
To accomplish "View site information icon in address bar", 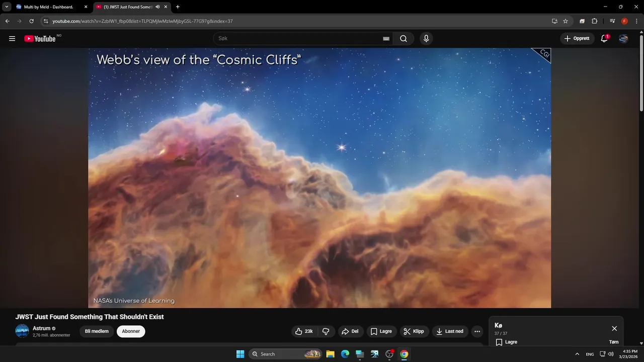I will point(45,21).
